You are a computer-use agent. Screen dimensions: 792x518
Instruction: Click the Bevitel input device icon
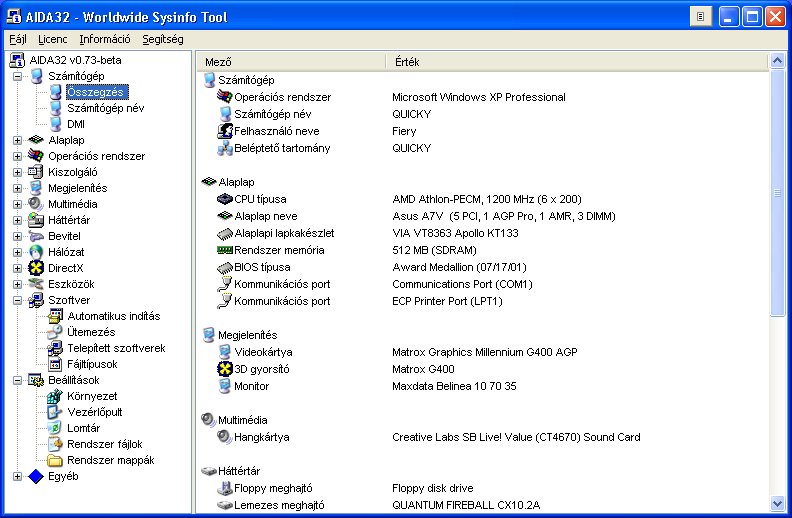pyautogui.click(x=36, y=236)
